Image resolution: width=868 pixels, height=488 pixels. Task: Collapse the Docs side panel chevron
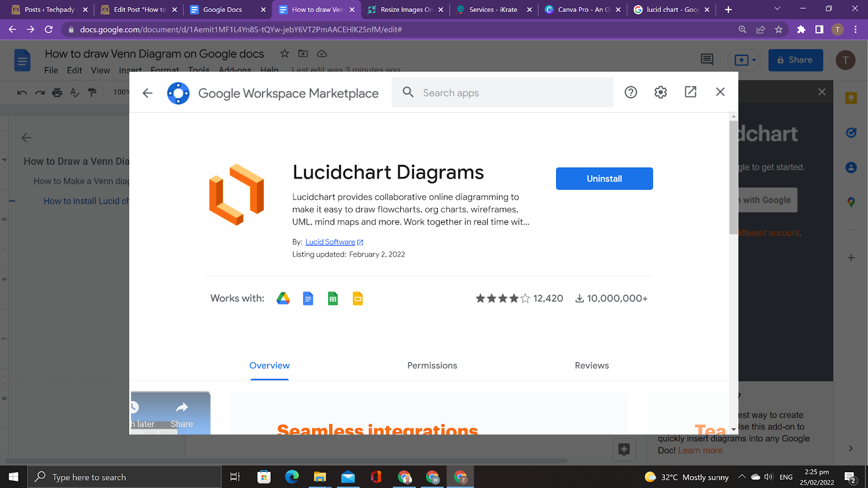(x=851, y=448)
